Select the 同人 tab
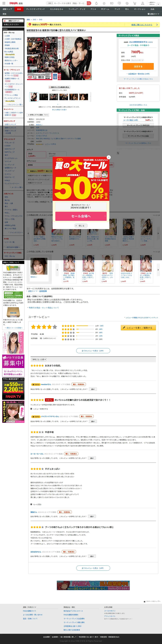Screen dimensions: 162x644 pyautogui.click(x=127, y=9)
